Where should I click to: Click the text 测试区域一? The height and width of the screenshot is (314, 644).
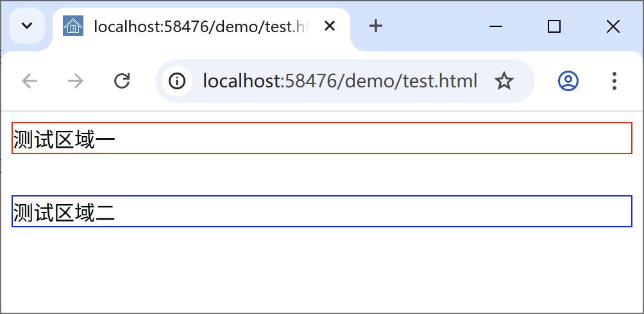[x=64, y=140]
